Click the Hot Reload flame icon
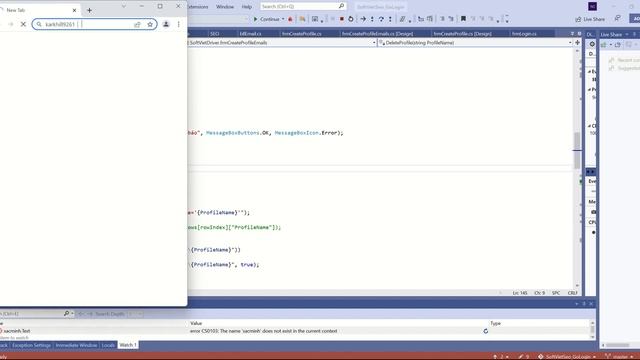Image resolution: width=640 pixels, height=360 pixels. click(x=290, y=19)
